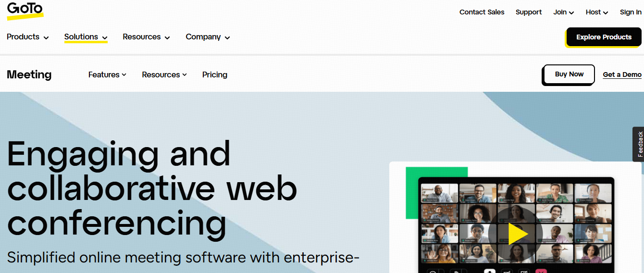
Task: Click the GoTo logo
Action: [25, 11]
